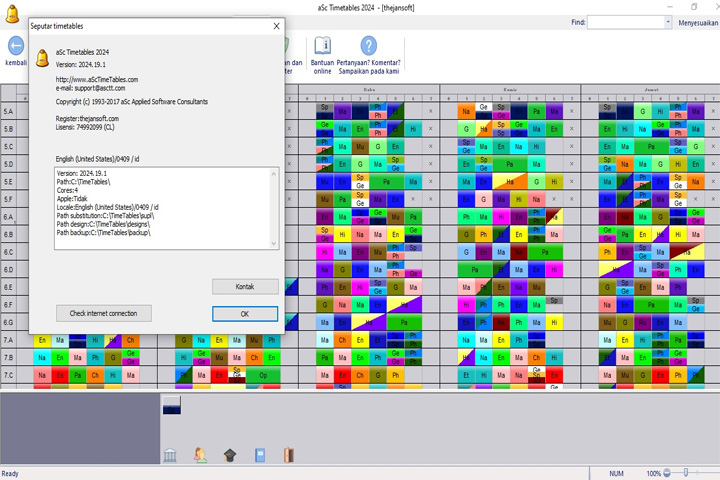Click the Ready status text
The height and width of the screenshot is (480, 720).
coord(10,474)
